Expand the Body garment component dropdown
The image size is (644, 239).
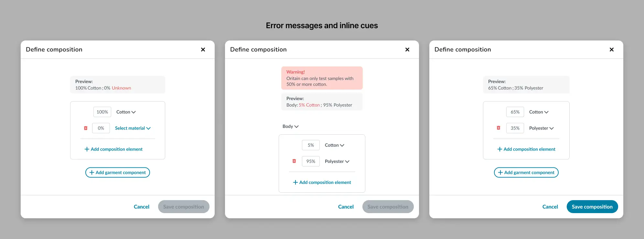tap(290, 126)
